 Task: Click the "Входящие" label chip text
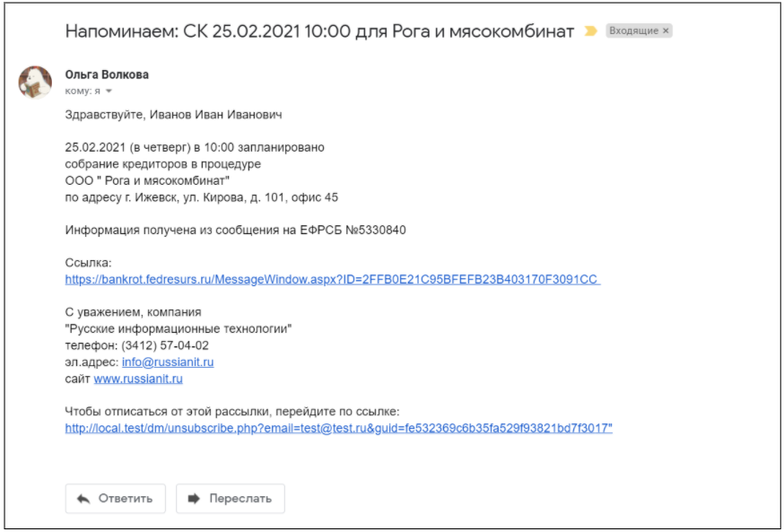(x=633, y=31)
